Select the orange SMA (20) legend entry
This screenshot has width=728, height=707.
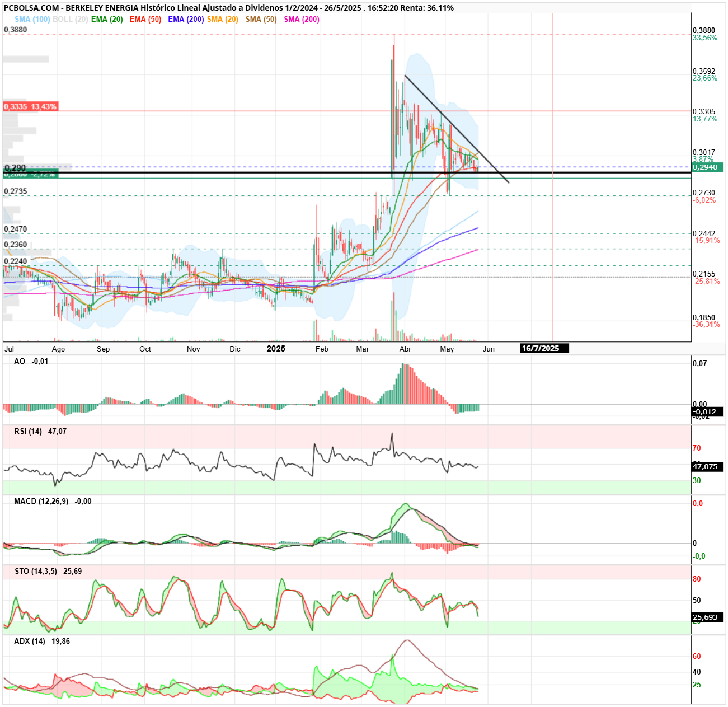coord(223,19)
